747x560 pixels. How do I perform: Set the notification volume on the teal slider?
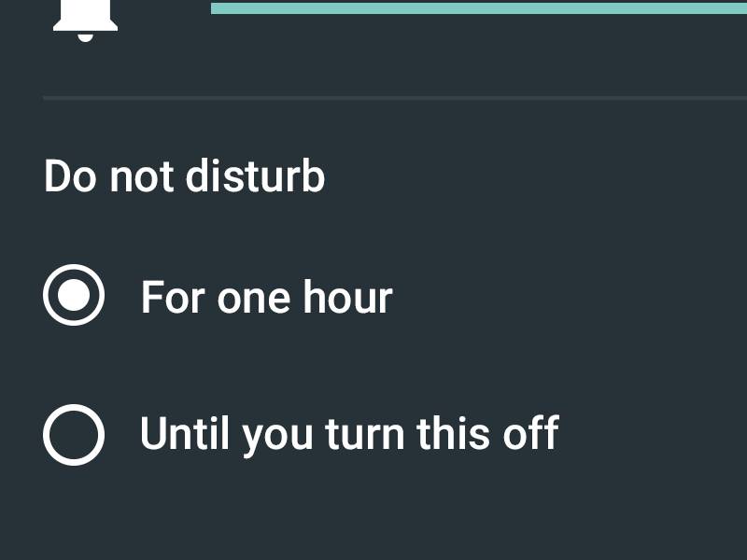click(x=478, y=7)
